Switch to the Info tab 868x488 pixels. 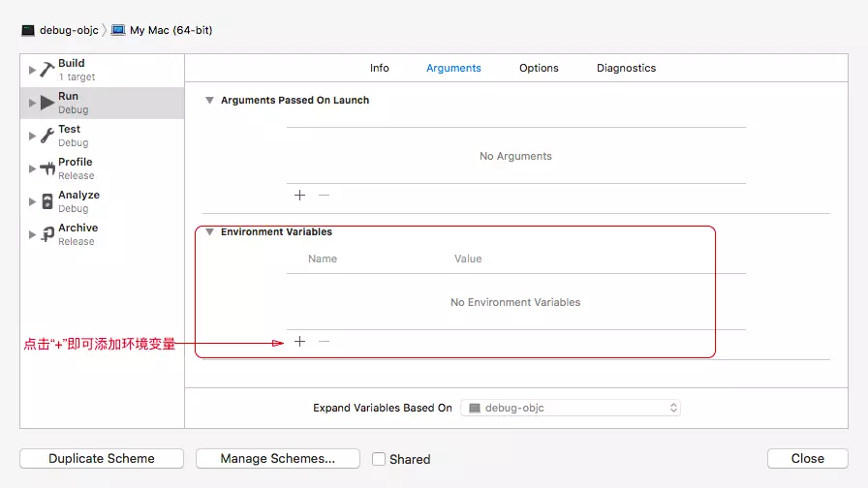380,68
